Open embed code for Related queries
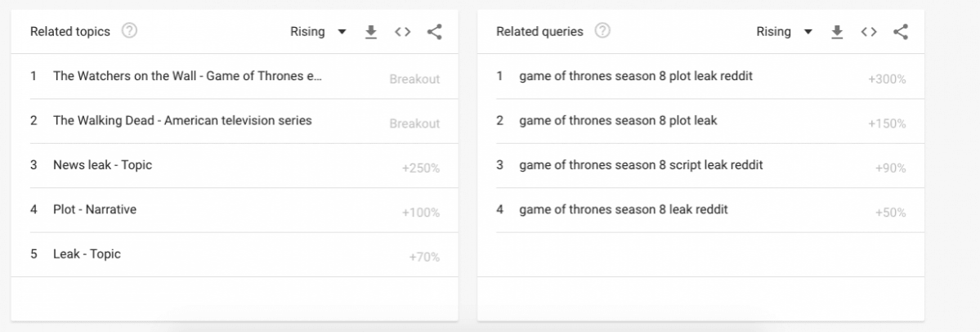980x332 pixels. pos(868,32)
